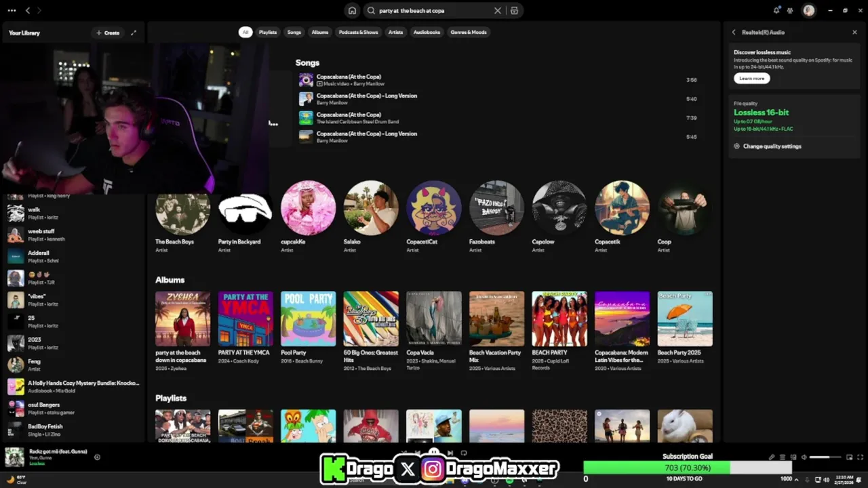868x488 pixels.
Task: Open the walk playlist in library
Action: click(73, 213)
